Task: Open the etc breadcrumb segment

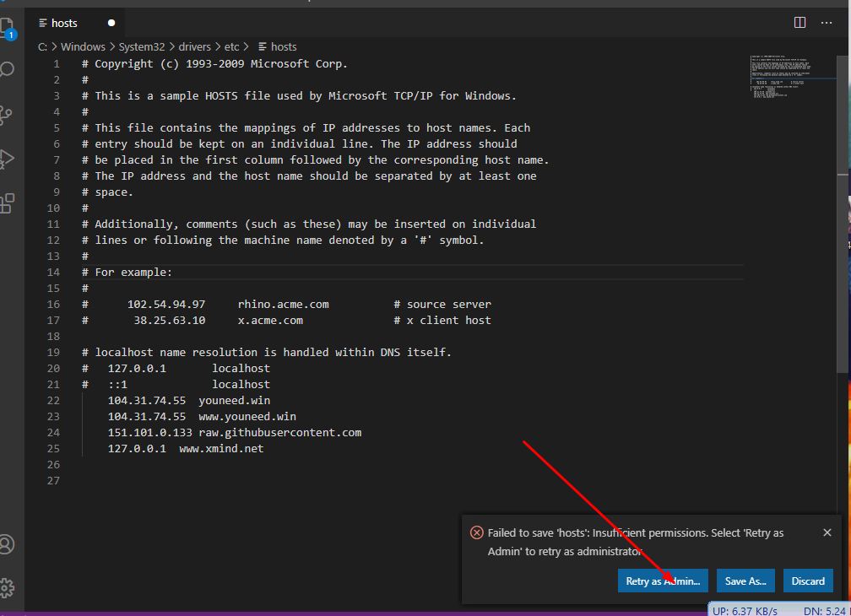Action: (x=231, y=46)
